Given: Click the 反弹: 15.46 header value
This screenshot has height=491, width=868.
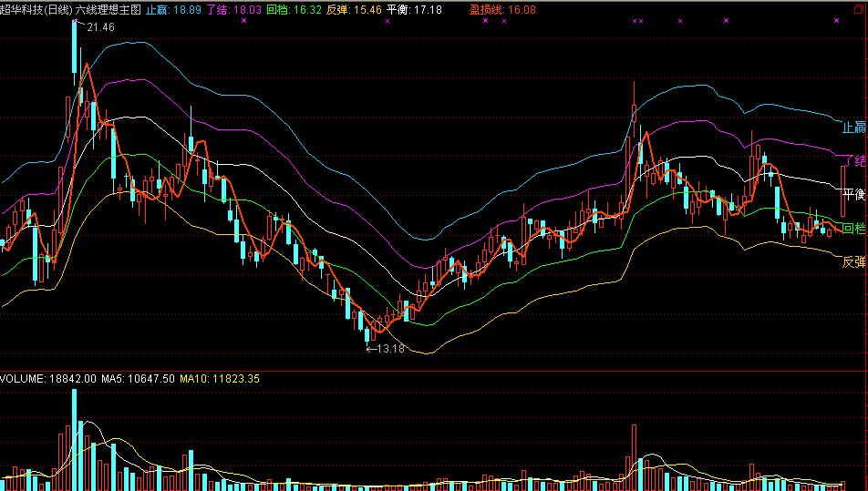Looking at the screenshot, I should pos(354,9).
